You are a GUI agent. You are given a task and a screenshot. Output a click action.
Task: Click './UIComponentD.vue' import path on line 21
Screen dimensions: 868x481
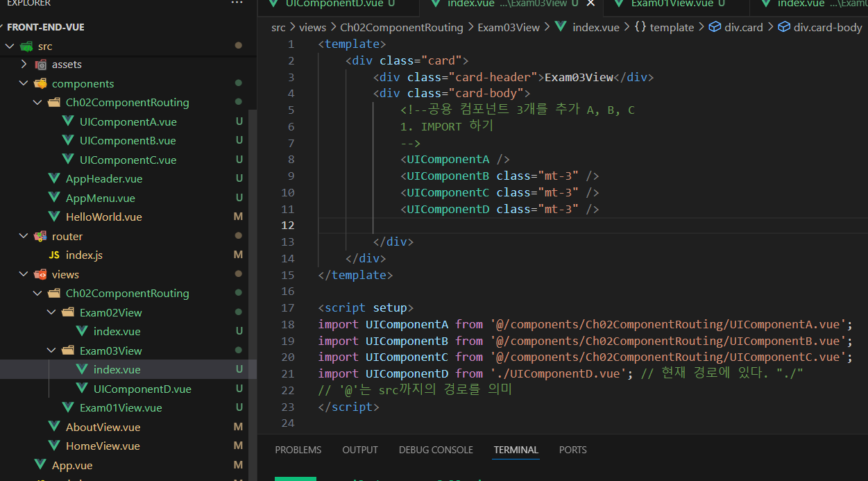pyautogui.click(x=559, y=373)
